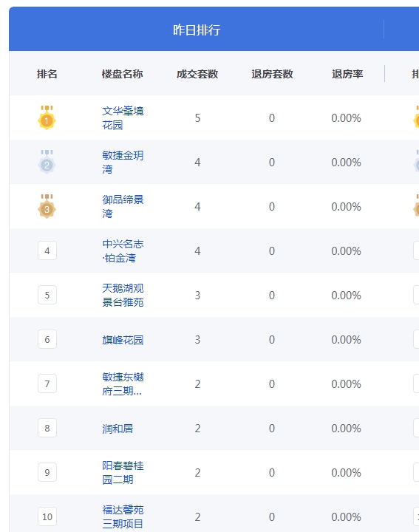Screen dimensions: 419x532
Task: Open the 敏捷金玥湾 property link
Action: coord(123,162)
